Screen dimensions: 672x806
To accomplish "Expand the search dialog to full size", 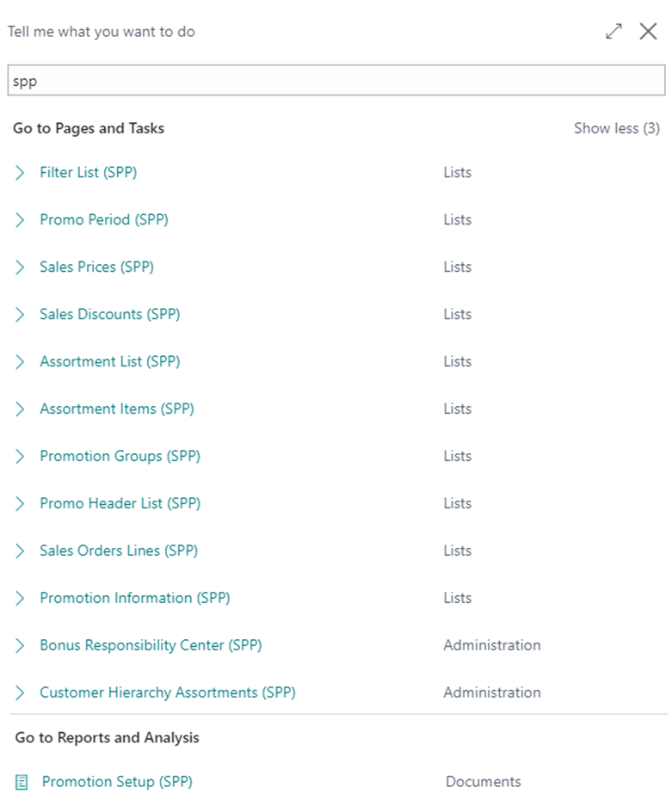I will point(613,32).
